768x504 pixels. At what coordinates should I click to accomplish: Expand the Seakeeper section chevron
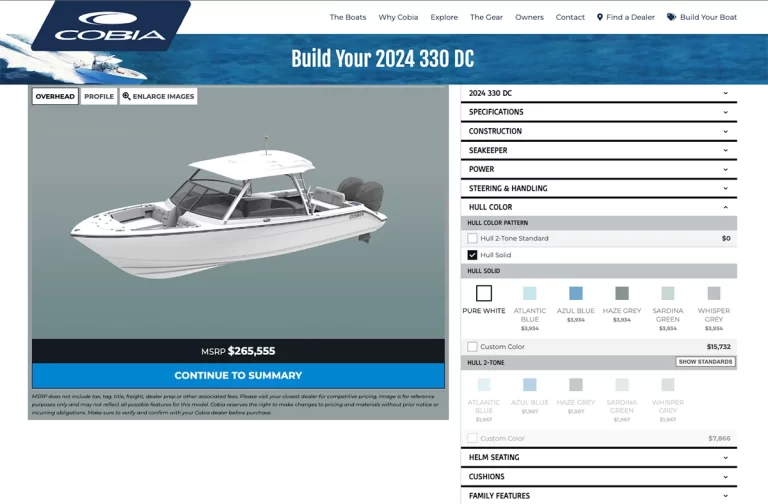coord(725,150)
